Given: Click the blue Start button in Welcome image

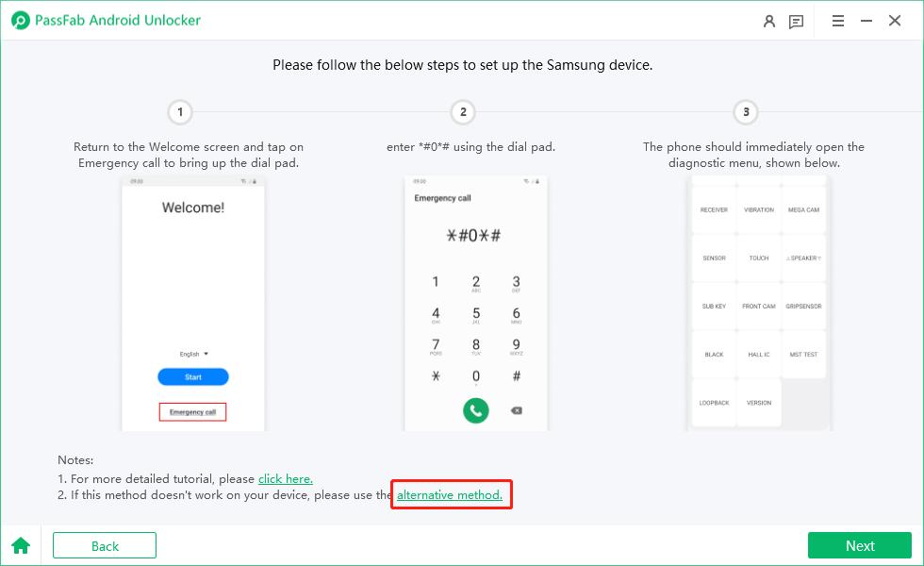Looking at the screenshot, I should point(192,376).
